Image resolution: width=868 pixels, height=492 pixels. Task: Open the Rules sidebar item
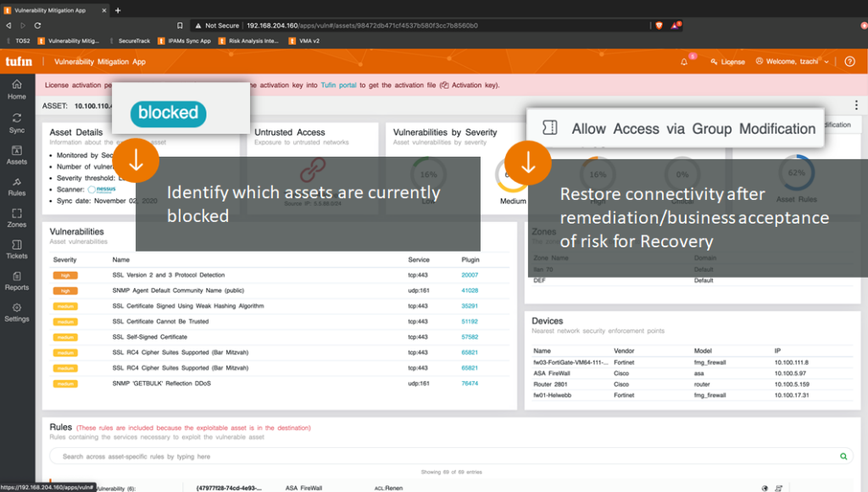pos(17,185)
